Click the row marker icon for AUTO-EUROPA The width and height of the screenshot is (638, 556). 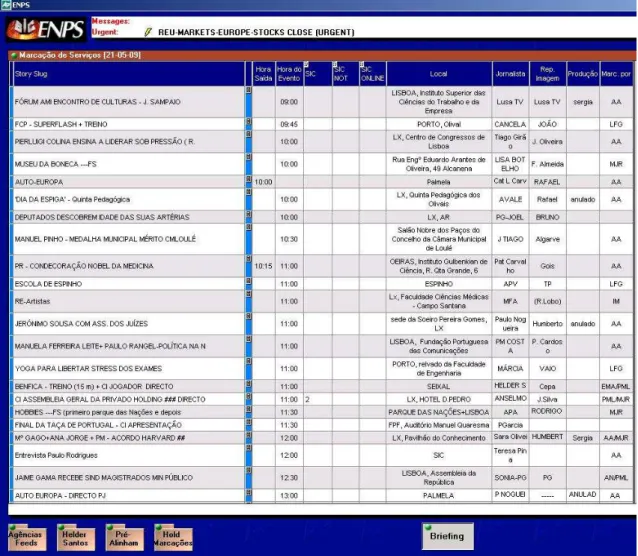[x=249, y=179]
